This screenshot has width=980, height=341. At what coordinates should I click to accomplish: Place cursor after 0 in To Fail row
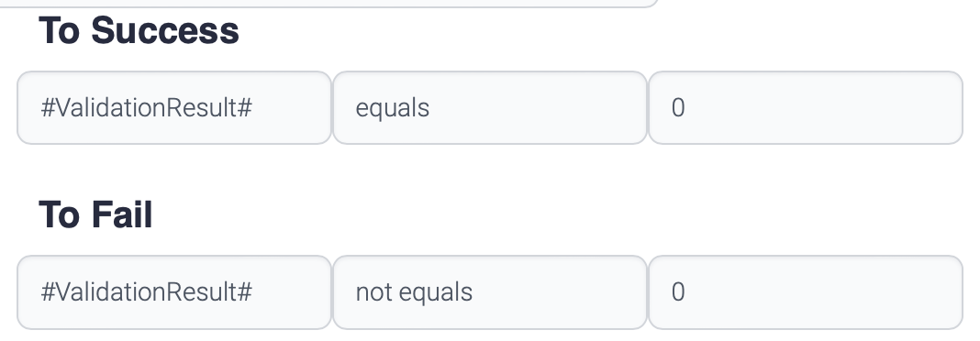pyautogui.click(x=687, y=292)
